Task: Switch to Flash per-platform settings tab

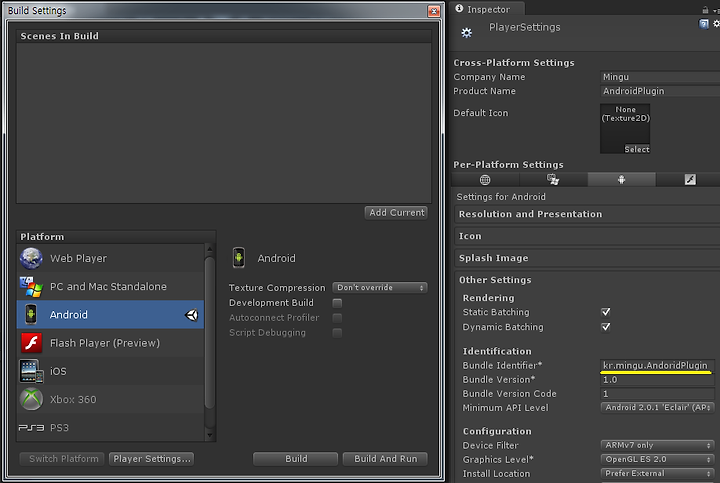Action: [688, 180]
